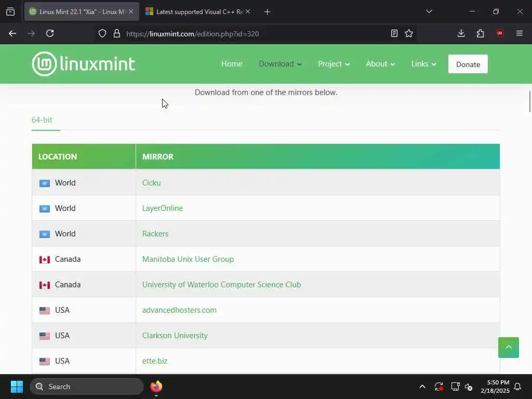
Task: Open notifications bell icon
Action: tap(517, 387)
